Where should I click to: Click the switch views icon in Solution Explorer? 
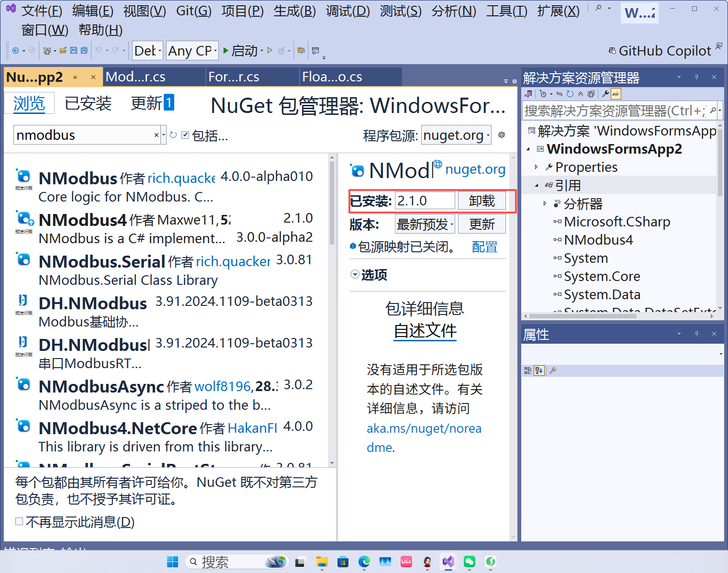(528, 94)
